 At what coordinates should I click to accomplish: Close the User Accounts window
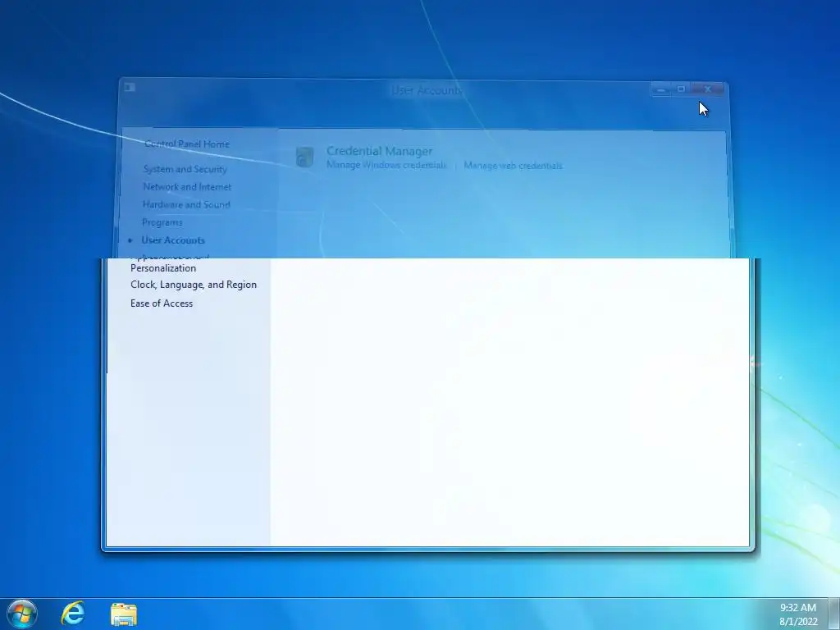[708, 89]
